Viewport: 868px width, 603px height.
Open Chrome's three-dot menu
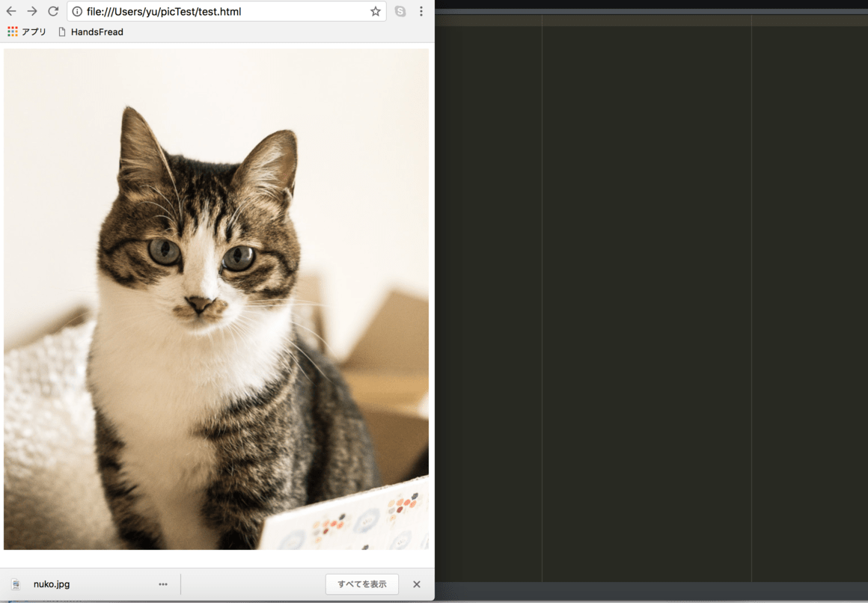(421, 11)
